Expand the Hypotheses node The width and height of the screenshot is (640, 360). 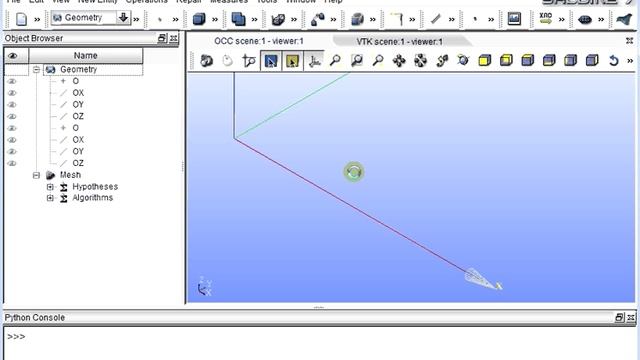50,187
